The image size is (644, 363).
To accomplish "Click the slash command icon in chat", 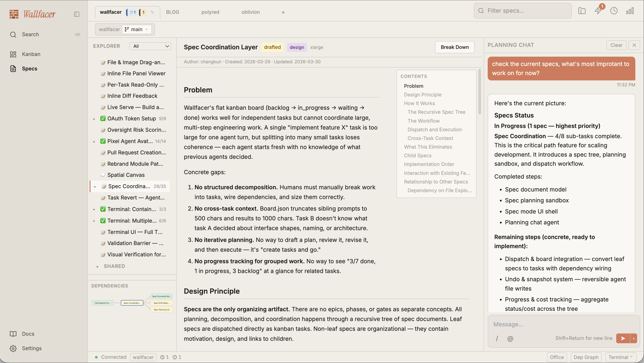I will 497,339.
